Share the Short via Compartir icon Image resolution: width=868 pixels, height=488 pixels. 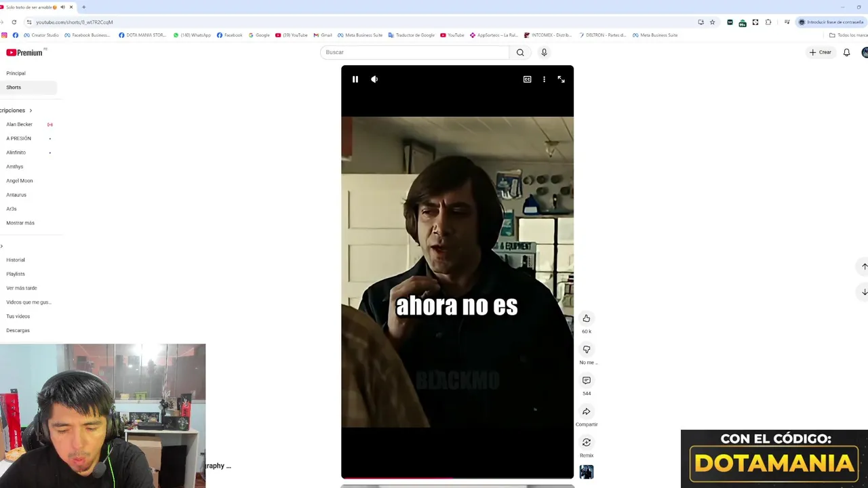pyautogui.click(x=587, y=411)
